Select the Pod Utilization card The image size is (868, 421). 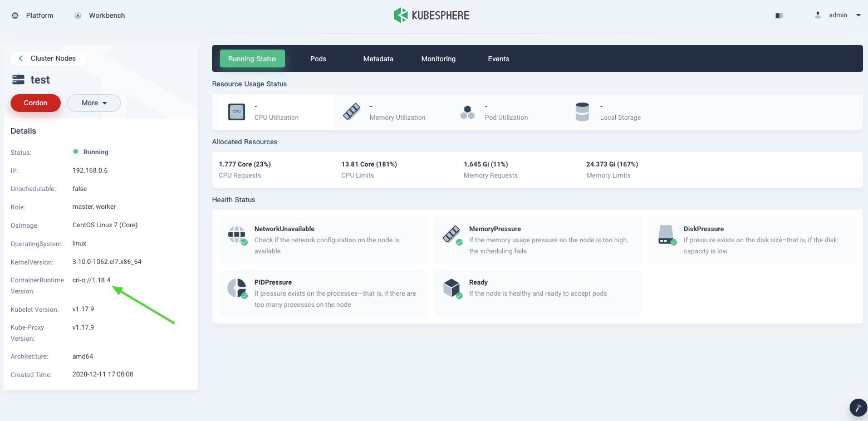tap(507, 112)
